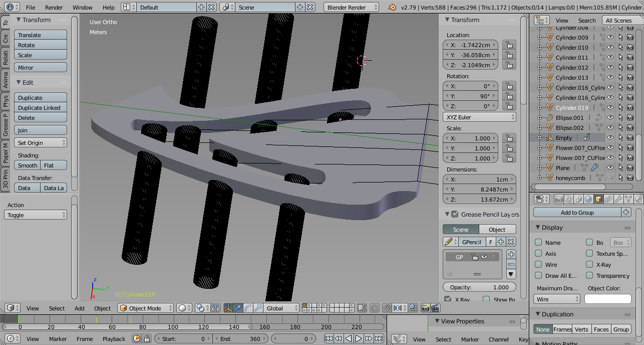Unlink the GPencil datablock with X
This screenshot has width=644, height=345.
coord(511,242)
